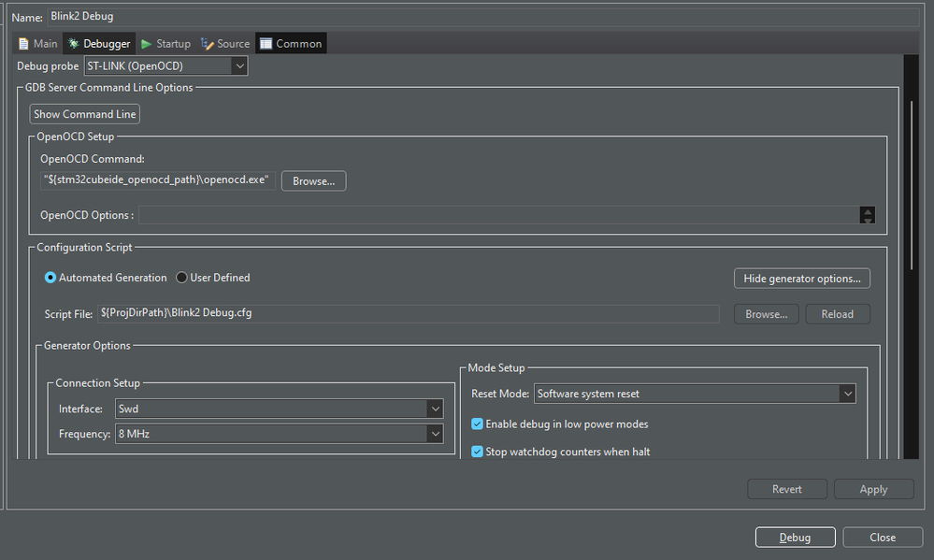
Task: Click the Close button
Action: pyautogui.click(x=883, y=538)
